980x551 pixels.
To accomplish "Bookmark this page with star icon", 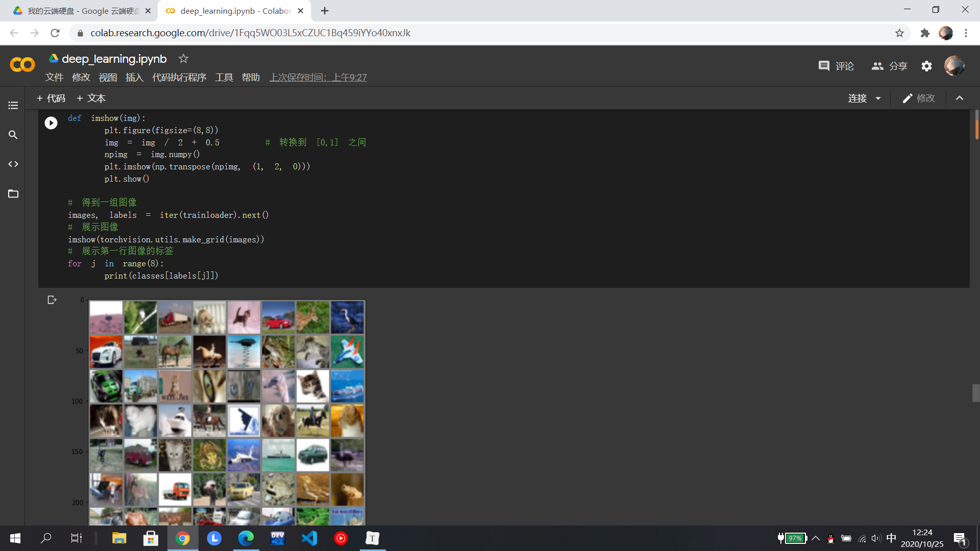I will coord(899,33).
